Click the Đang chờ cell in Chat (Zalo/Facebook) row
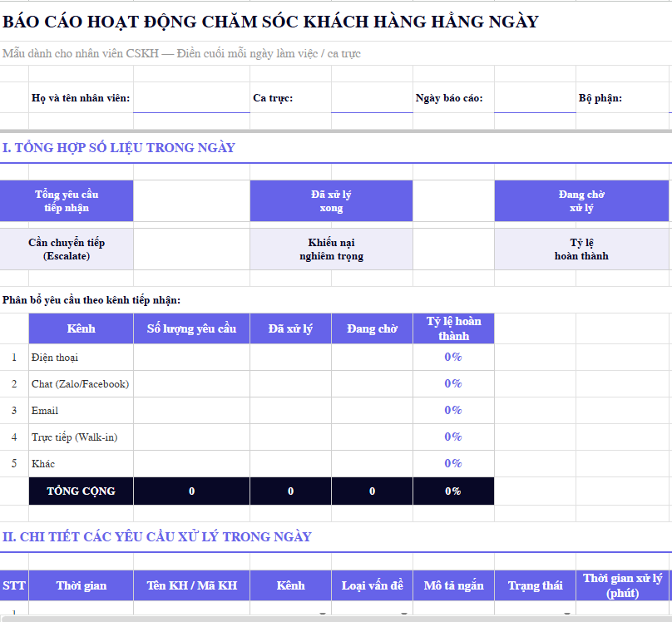 tap(372, 384)
